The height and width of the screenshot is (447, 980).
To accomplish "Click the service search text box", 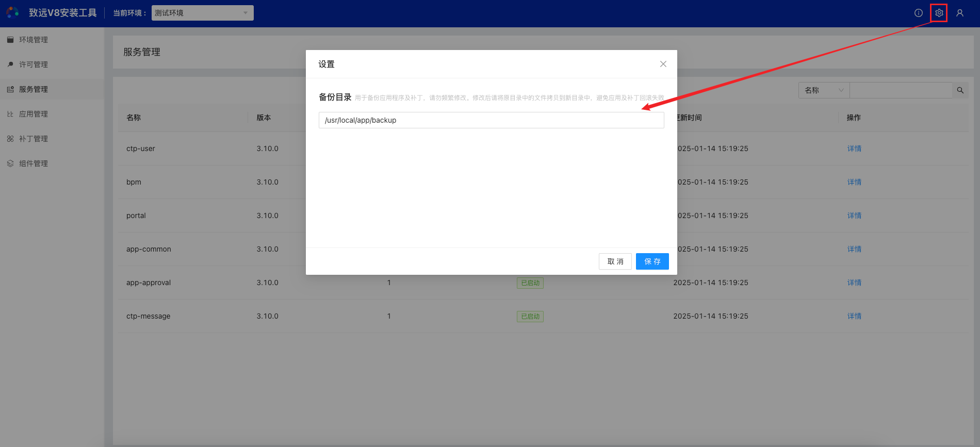I will coord(901,90).
